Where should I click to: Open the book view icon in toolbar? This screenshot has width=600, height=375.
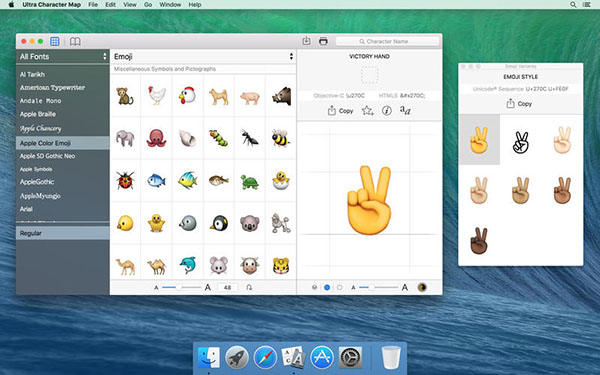click(75, 41)
